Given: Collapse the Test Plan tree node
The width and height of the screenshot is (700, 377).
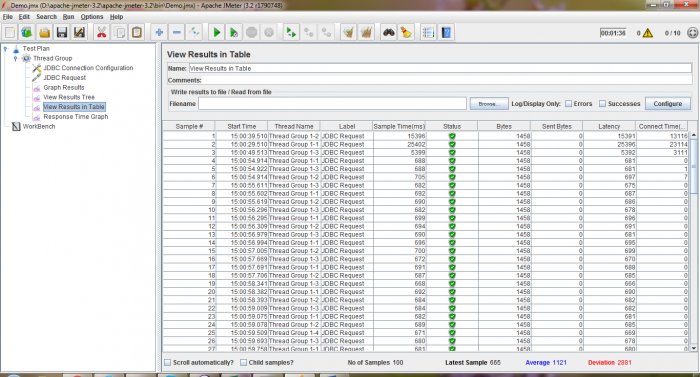Looking at the screenshot, I should pos(5,49).
